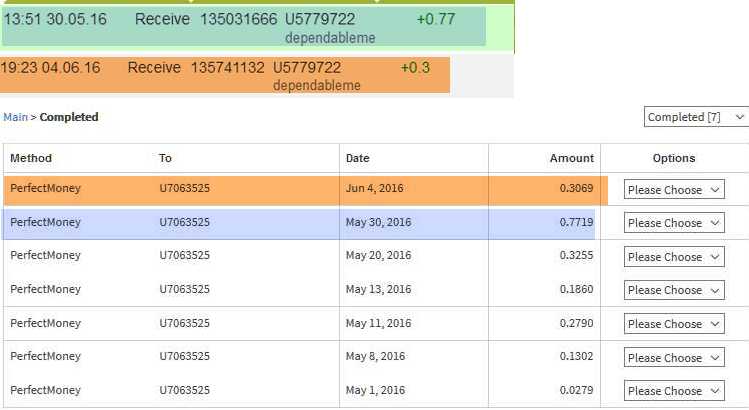The image size is (749, 410).
Task: Click U5779722 in the 04.06.16 entry
Action: point(307,67)
